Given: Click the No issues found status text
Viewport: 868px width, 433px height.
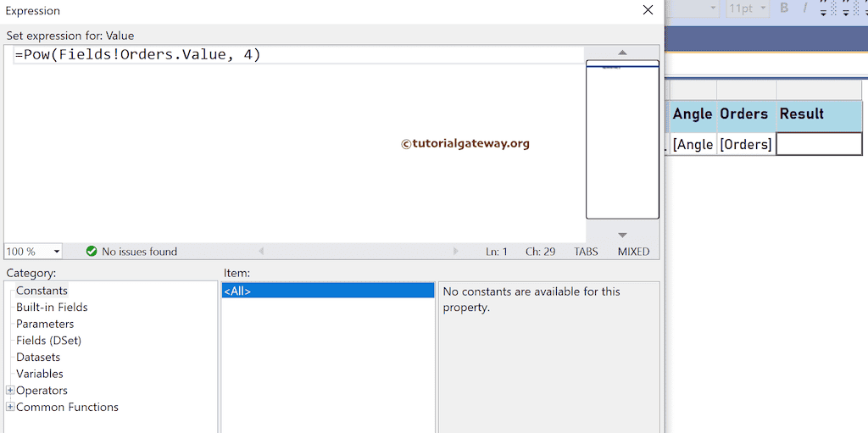Looking at the screenshot, I should (x=140, y=252).
